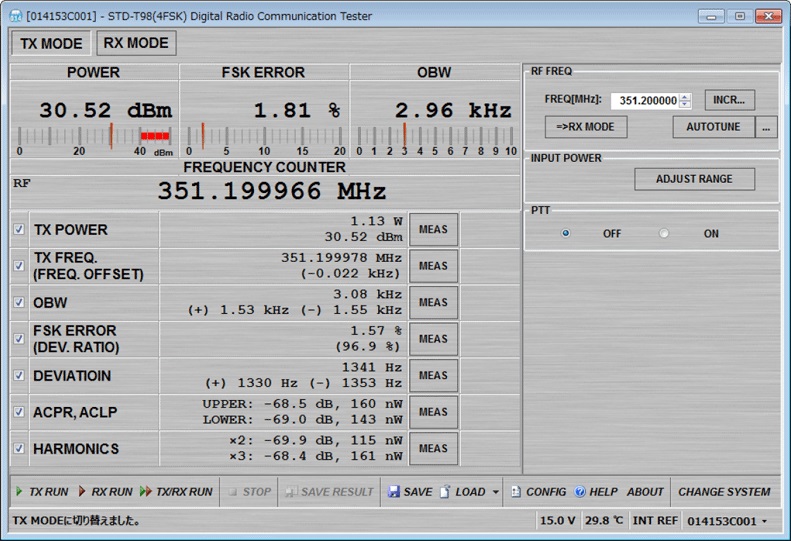This screenshot has width=791, height=541.
Task: Expand the LOAD dropdown arrow
Action: pyautogui.click(x=496, y=492)
